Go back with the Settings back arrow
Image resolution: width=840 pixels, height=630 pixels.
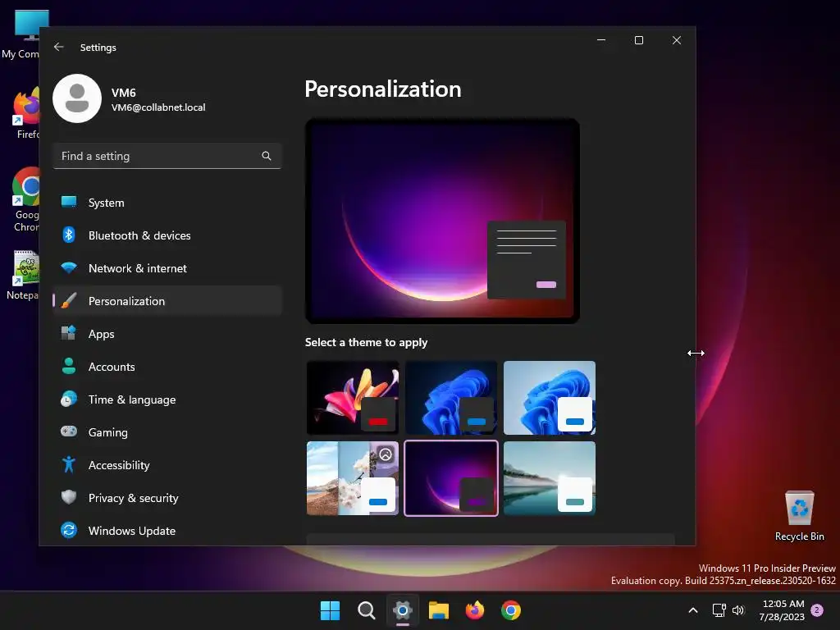tap(59, 47)
